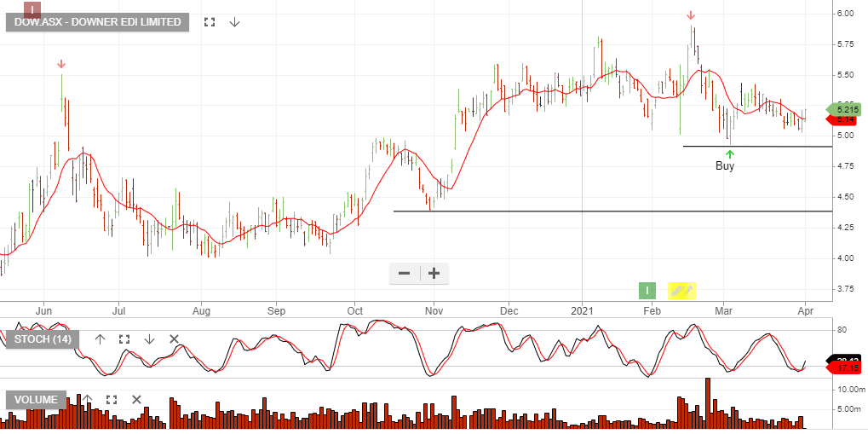Click the red sell arrow above February peak
The height and width of the screenshot is (434, 868).
click(690, 15)
